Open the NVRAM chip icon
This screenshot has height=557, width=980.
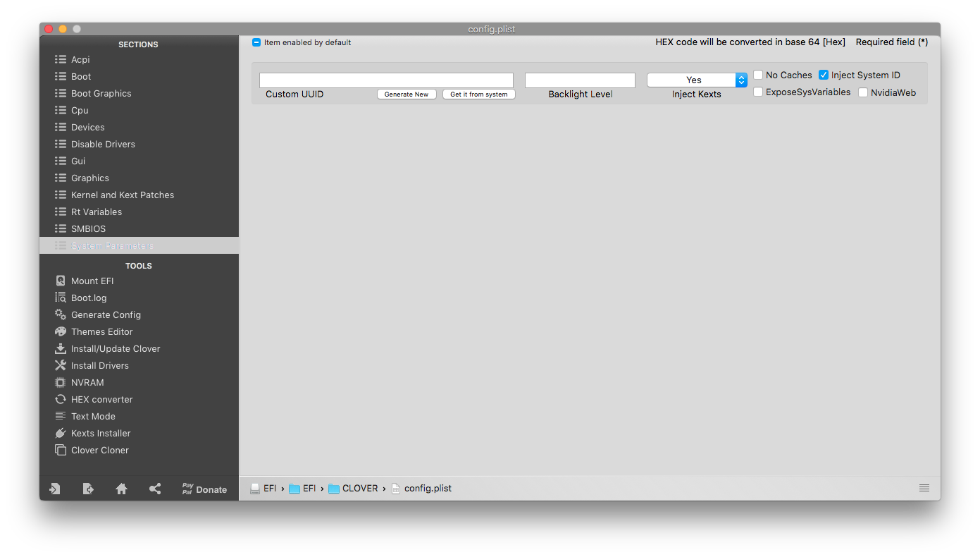click(x=61, y=382)
